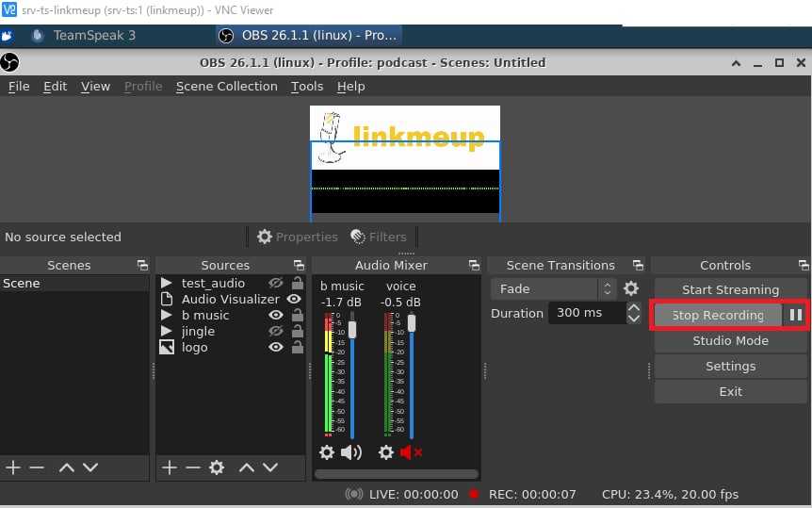Mute the b music channel
Image resolution: width=812 pixels, height=508 pixels.
(x=351, y=452)
